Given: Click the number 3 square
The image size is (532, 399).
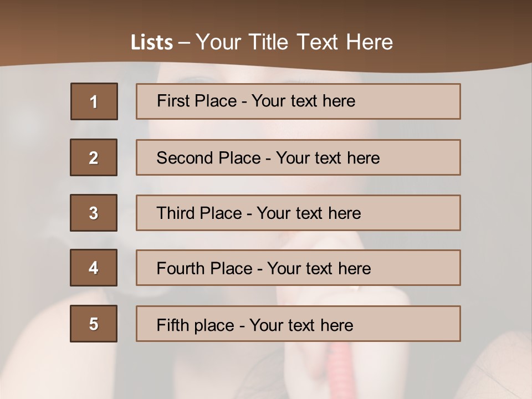Looking at the screenshot, I should coord(94,213).
